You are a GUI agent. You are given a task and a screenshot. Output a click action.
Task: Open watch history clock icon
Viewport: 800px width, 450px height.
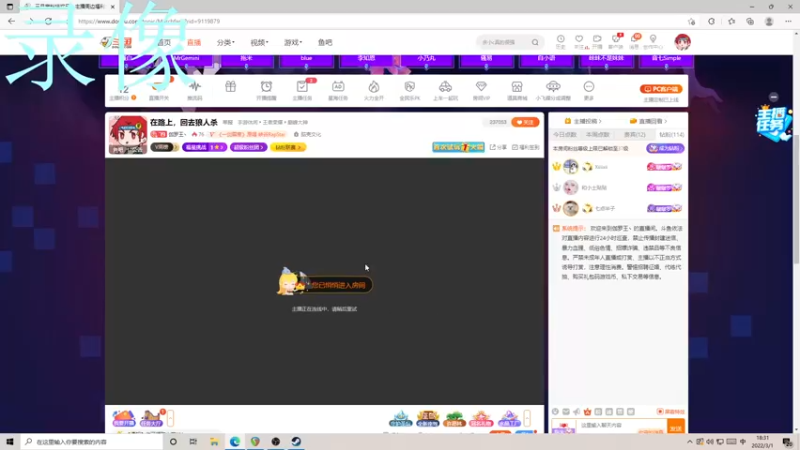click(x=560, y=39)
